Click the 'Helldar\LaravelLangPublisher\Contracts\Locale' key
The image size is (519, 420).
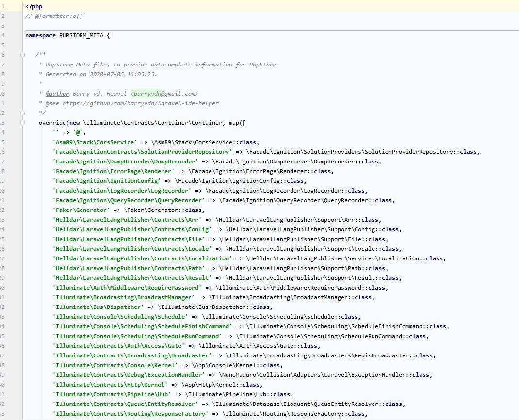click(132, 249)
